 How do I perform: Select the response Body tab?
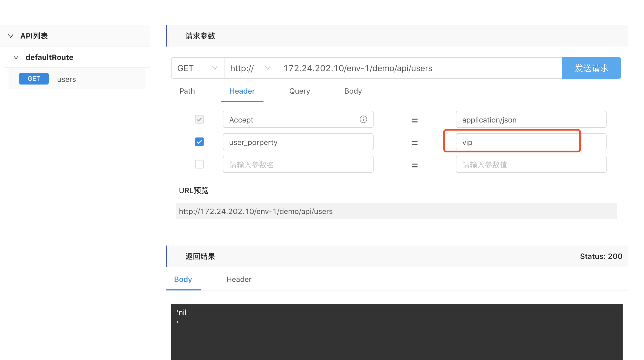pos(183,279)
